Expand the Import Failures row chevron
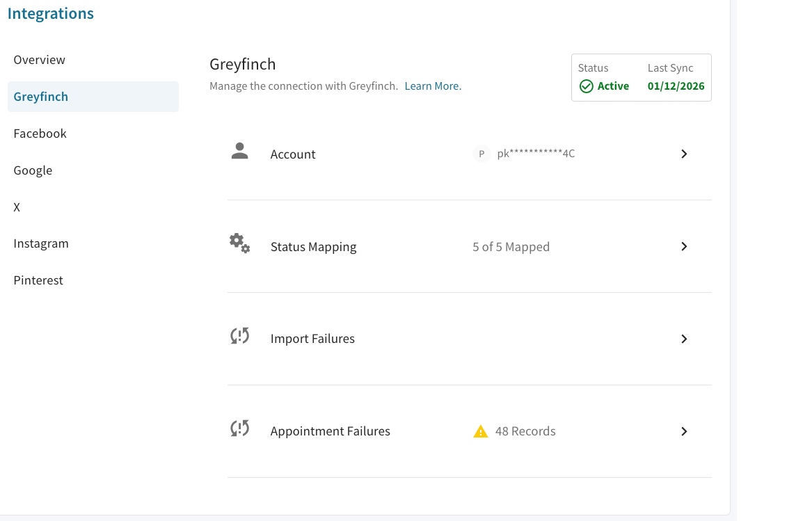 [x=684, y=339]
